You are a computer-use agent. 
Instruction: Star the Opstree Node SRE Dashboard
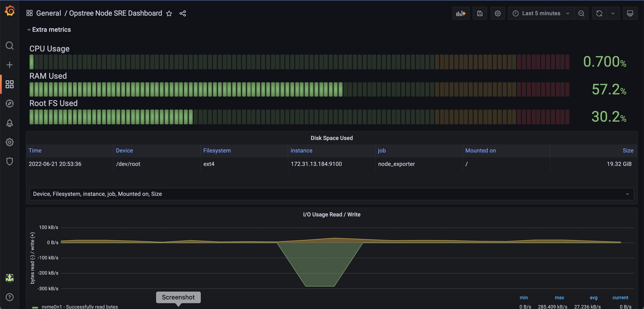pos(169,13)
